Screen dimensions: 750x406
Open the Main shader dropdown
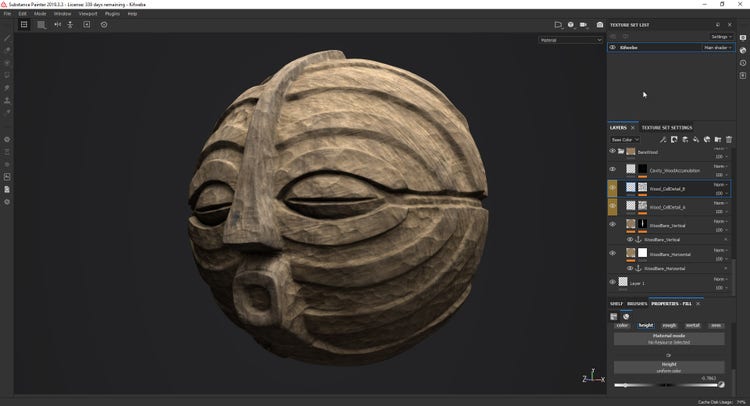718,47
